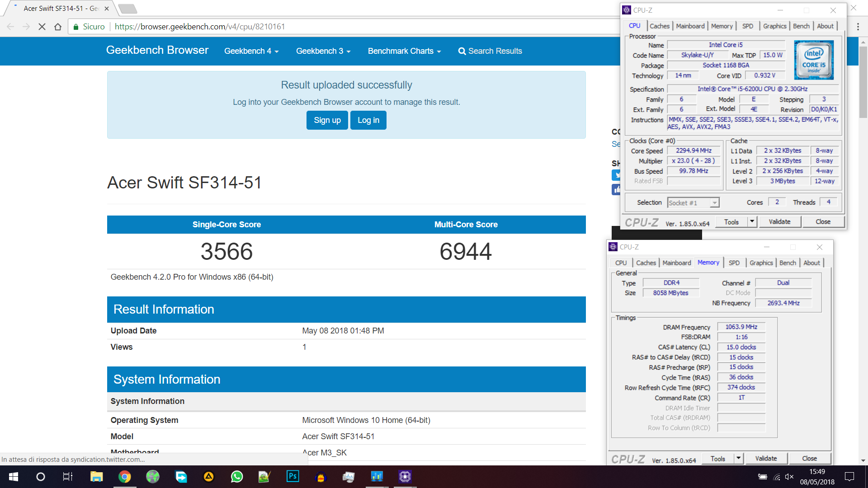Close the Acer Swift SF314-51 browser tab
The width and height of the screenshot is (868, 488).
(107, 9)
